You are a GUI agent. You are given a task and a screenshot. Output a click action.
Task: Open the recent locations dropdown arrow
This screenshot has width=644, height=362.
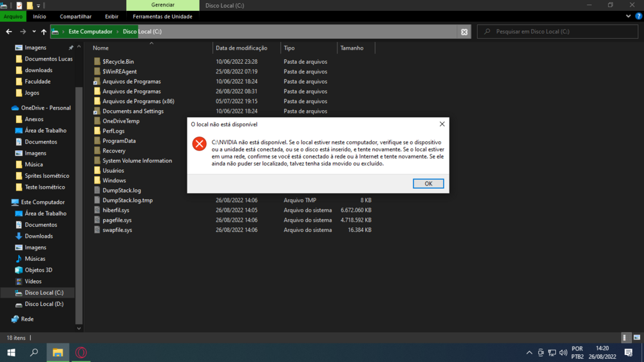tap(33, 32)
